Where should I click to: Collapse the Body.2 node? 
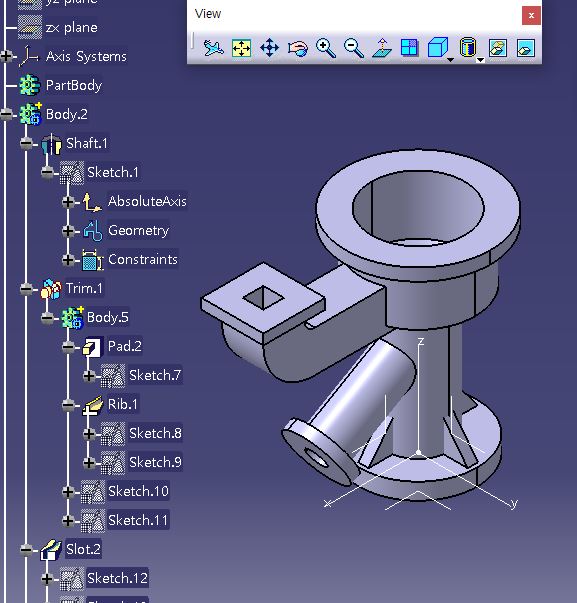coord(7,114)
